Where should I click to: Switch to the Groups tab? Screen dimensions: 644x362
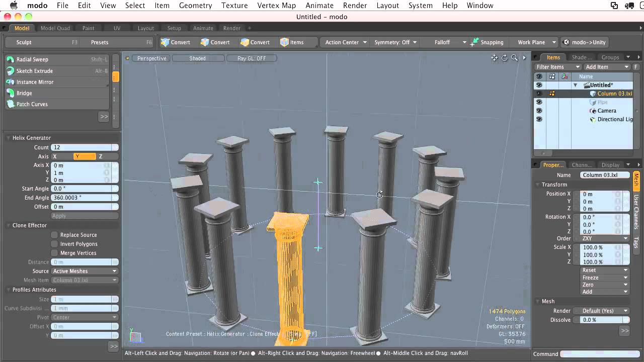pyautogui.click(x=610, y=57)
